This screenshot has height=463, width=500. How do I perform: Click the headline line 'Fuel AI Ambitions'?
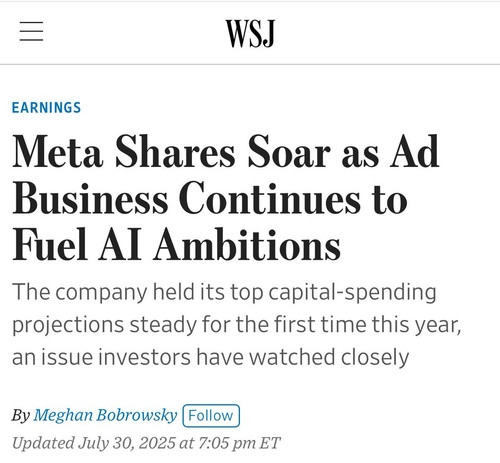click(x=176, y=245)
